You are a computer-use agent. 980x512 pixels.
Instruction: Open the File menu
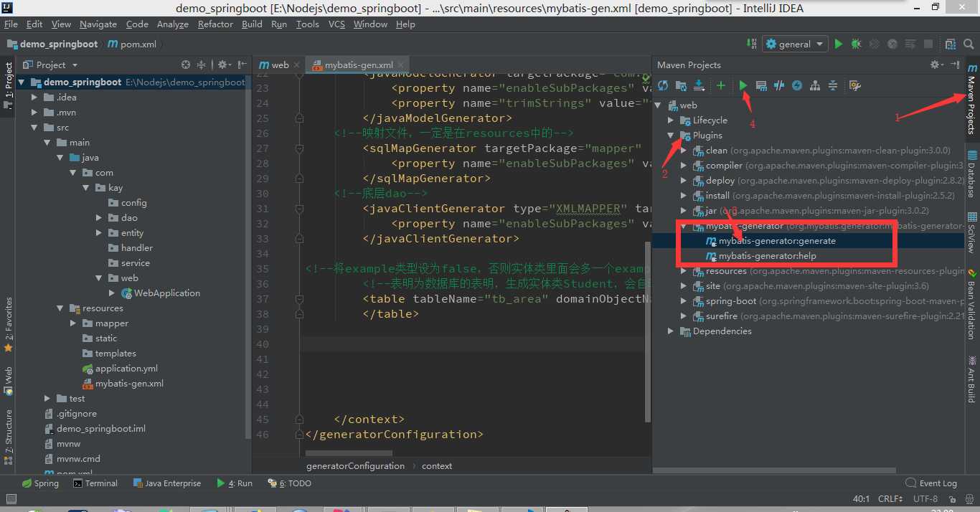pyautogui.click(x=11, y=24)
